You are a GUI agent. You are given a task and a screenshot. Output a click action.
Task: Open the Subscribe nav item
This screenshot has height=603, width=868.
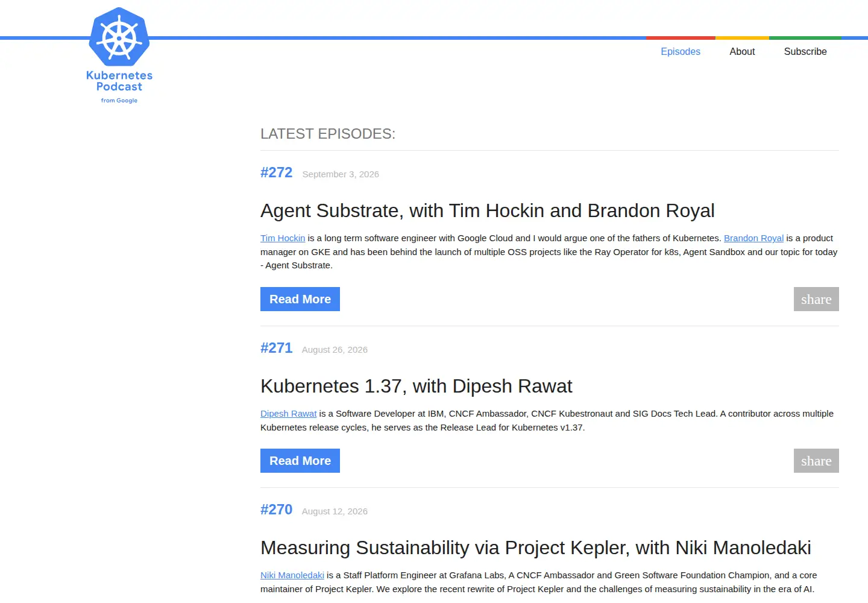pyautogui.click(x=805, y=52)
